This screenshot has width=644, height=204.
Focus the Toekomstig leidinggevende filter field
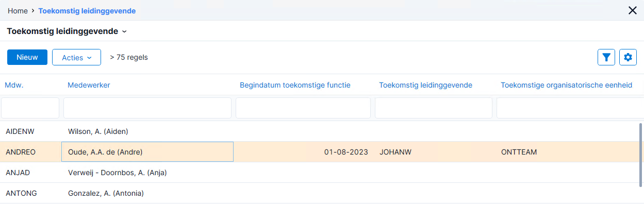(434, 108)
